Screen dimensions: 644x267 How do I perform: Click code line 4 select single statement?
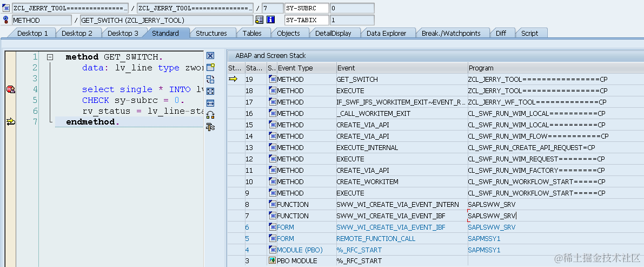coord(142,89)
